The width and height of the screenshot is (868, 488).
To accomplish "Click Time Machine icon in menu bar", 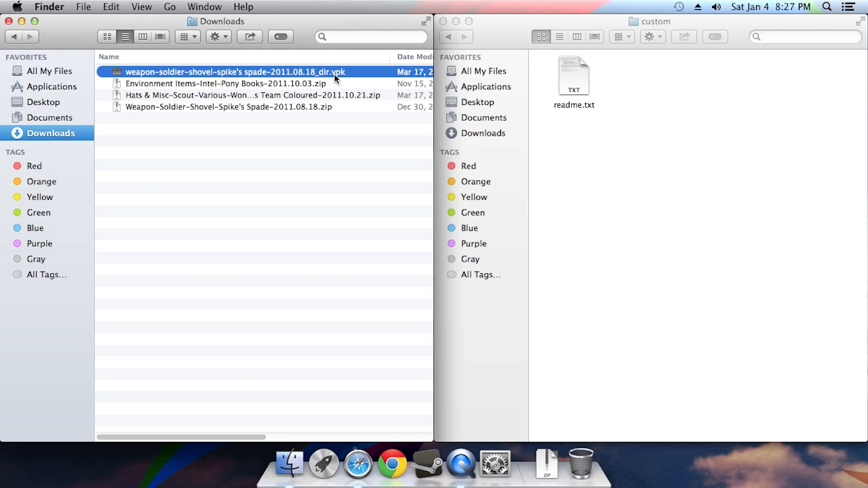I will click(x=679, y=7).
